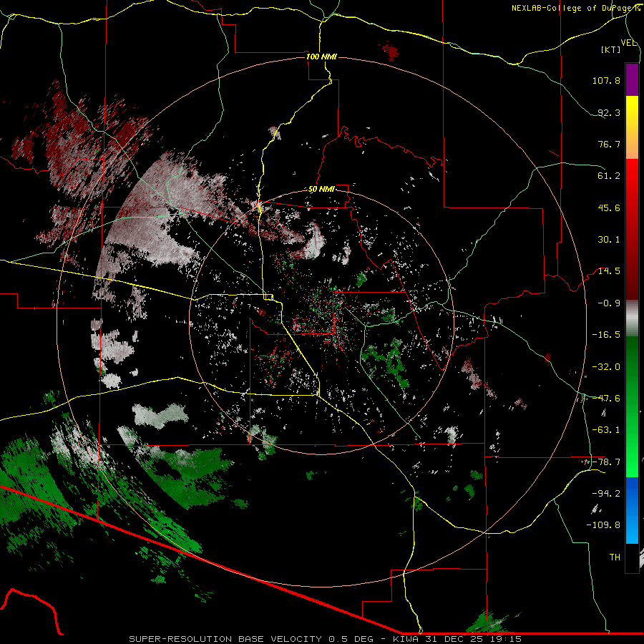
Task: Select the -47.6 legend value
Action: [x=606, y=399]
